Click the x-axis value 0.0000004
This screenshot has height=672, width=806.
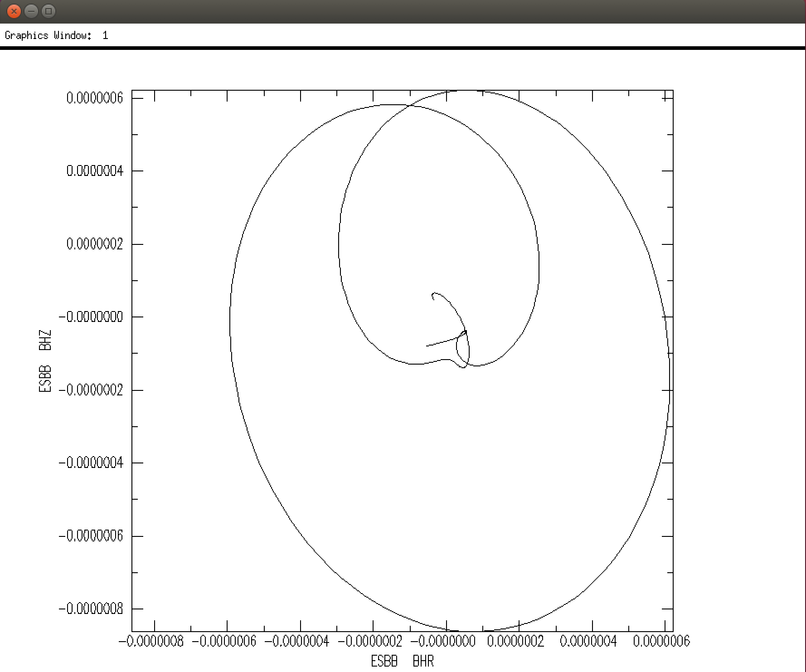coord(588,641)
